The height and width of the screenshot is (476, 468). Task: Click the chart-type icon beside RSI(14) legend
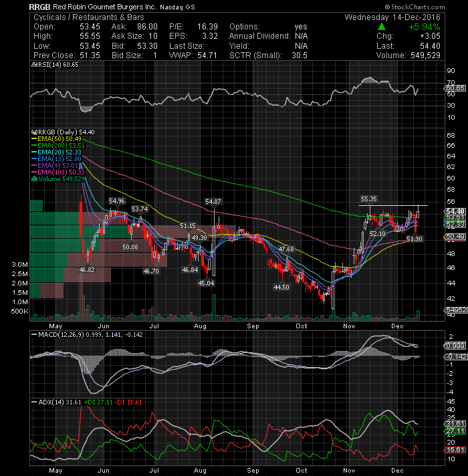(x=33, y=65)
